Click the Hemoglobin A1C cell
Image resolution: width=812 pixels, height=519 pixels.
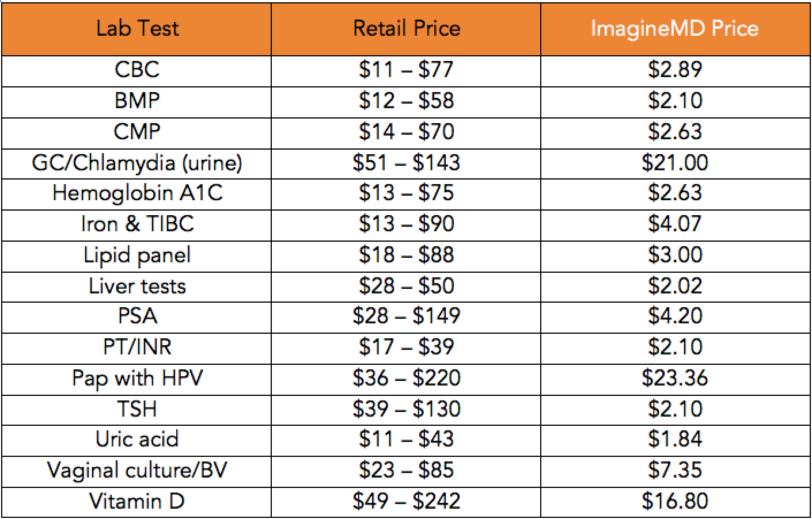[x=136, y=194]
